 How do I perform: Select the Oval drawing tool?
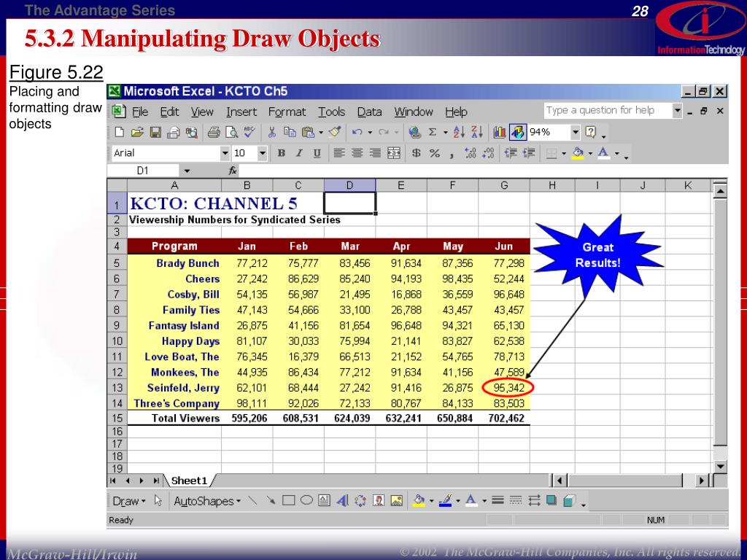pos(306,500)
